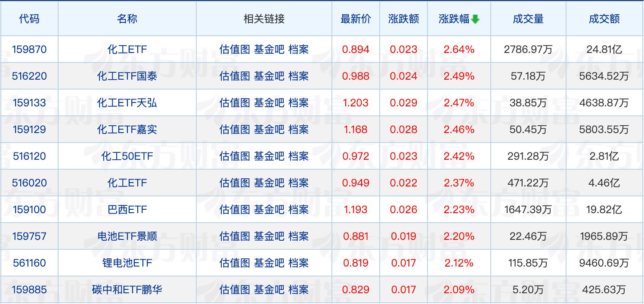Viewport: 644px width, 304px height.
Task: Open fund code 159870
Action: click(x=29, y=50)
